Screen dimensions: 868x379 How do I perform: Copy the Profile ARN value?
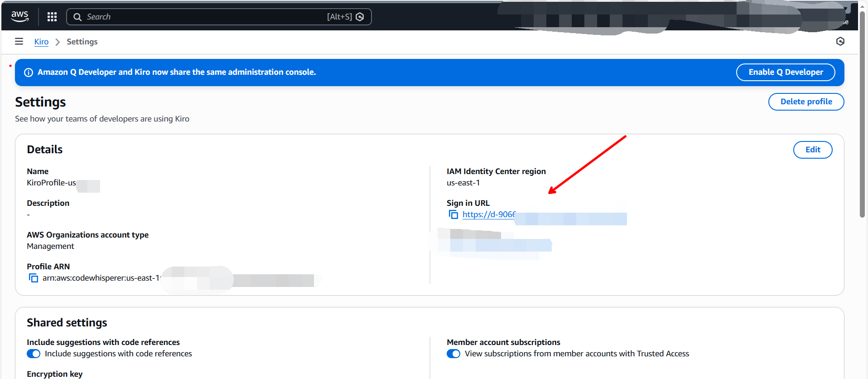34,278
